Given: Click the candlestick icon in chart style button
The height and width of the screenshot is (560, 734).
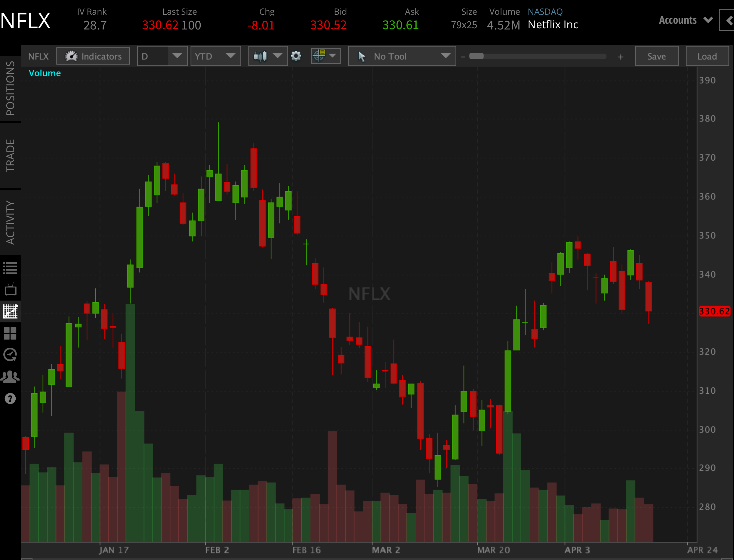Looking at the screenshot, I should [x=260, y=56].
